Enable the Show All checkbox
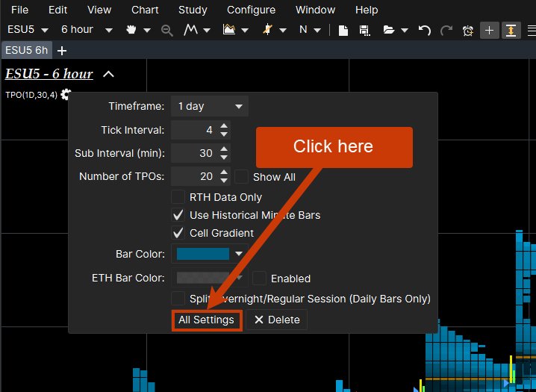The height and width of the screenshot is (392, 536). 242,177
